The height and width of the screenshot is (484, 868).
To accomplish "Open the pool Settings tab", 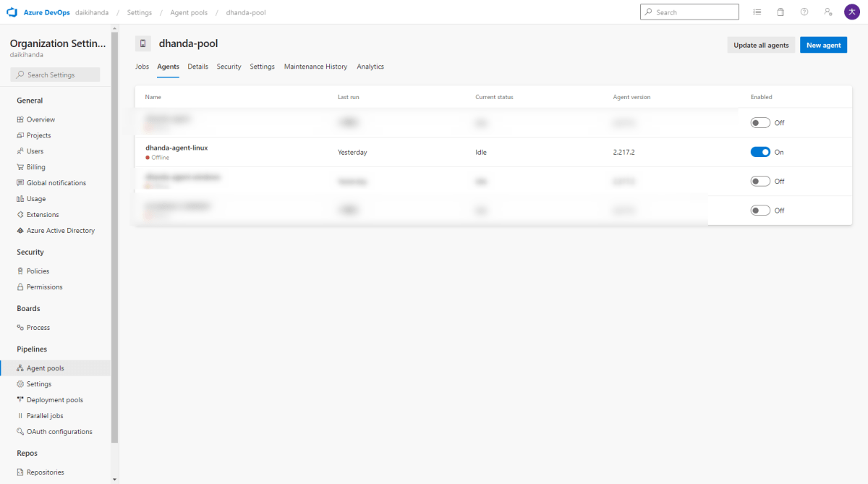I will tap(262, 67).
